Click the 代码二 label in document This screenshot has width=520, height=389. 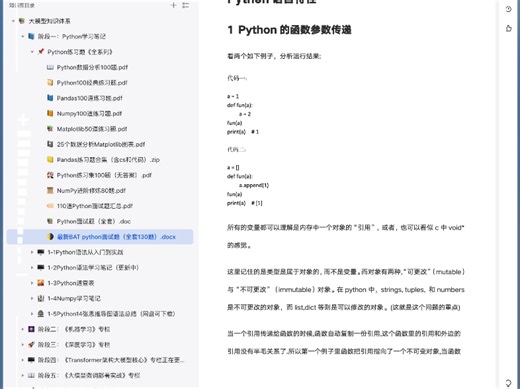[x=236, y=149]
